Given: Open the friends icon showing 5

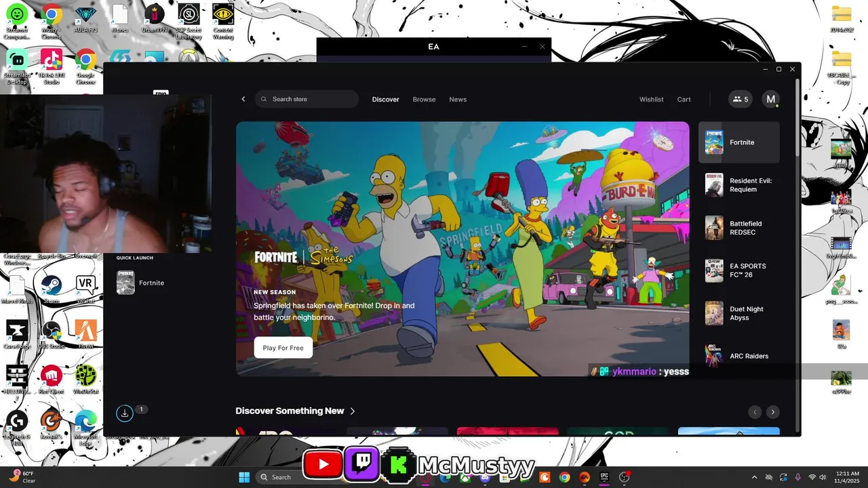Looking at the screenshot, I should 741,99.
